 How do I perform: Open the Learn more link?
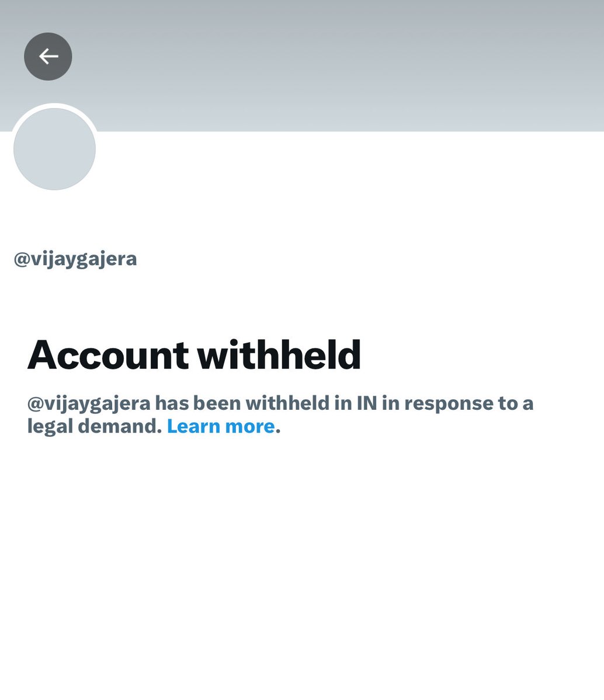221,426
